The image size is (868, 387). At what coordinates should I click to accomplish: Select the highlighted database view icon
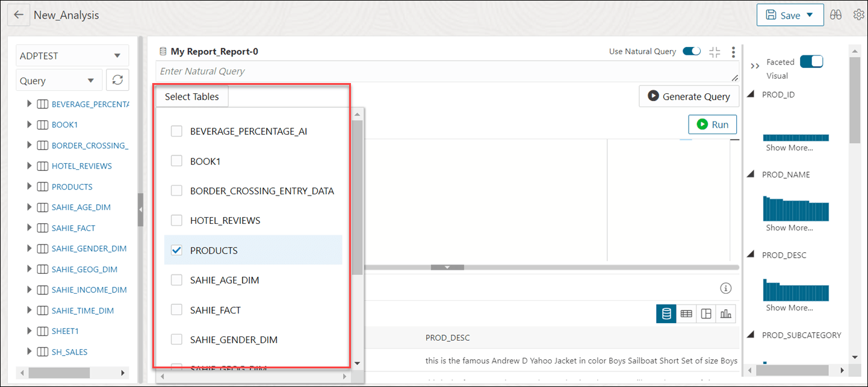point(666,314)
